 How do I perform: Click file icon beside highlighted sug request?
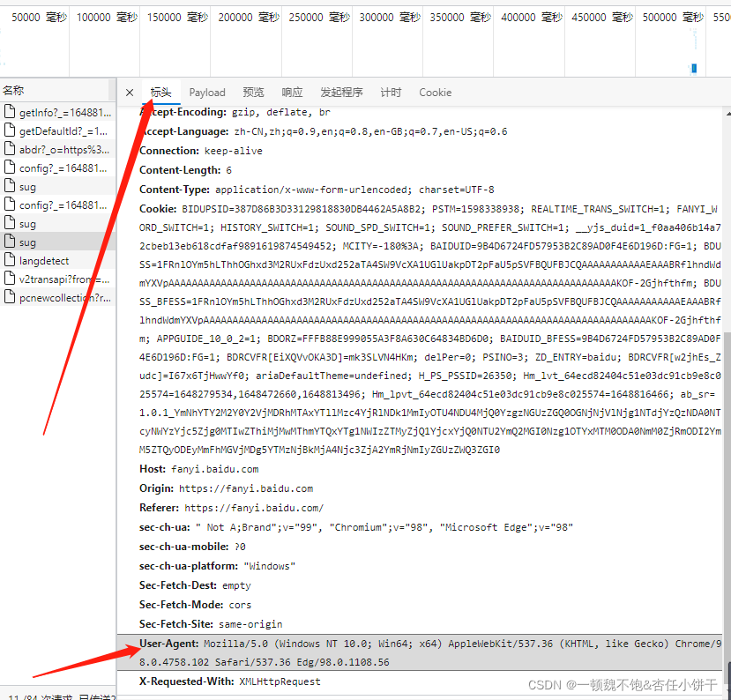(10, 242)
